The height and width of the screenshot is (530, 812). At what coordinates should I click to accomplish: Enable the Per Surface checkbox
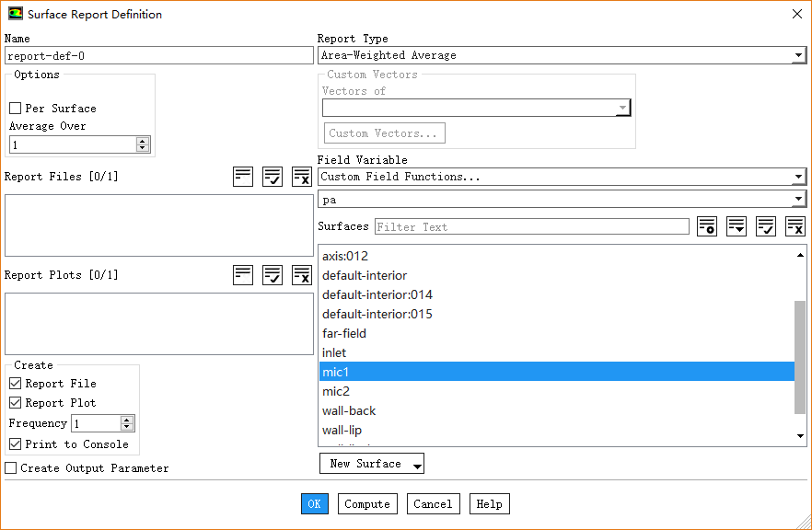point(16,109)
